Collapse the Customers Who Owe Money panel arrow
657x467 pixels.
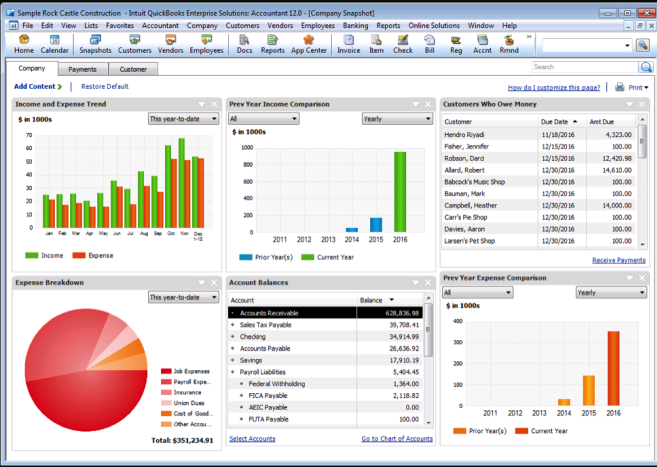(x=630, y=104)
